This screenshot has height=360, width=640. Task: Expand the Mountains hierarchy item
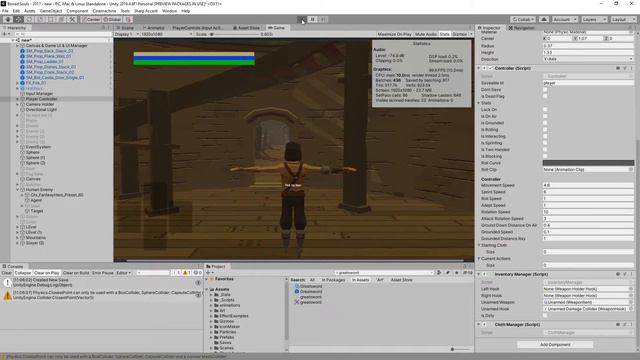point(18,238)
